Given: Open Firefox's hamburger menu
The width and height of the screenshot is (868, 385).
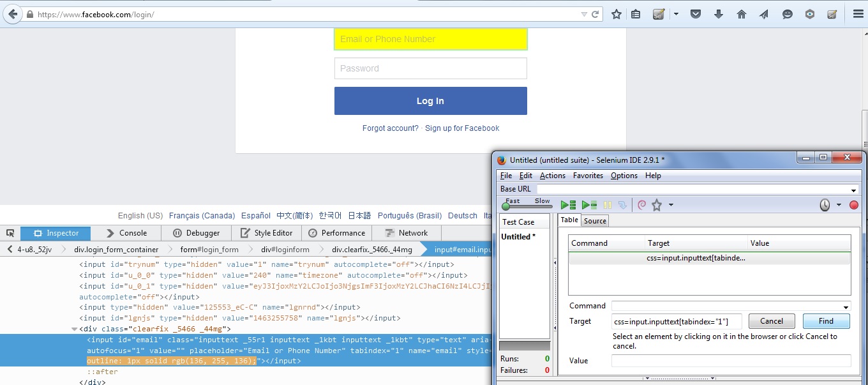Looking at the screenshot, I should 857,13.
